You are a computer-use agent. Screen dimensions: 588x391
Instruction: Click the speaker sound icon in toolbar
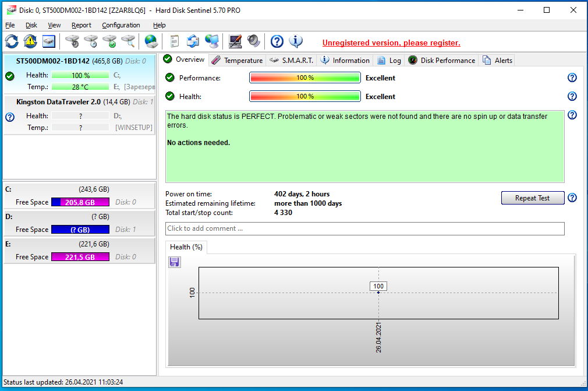coord(253,41)
